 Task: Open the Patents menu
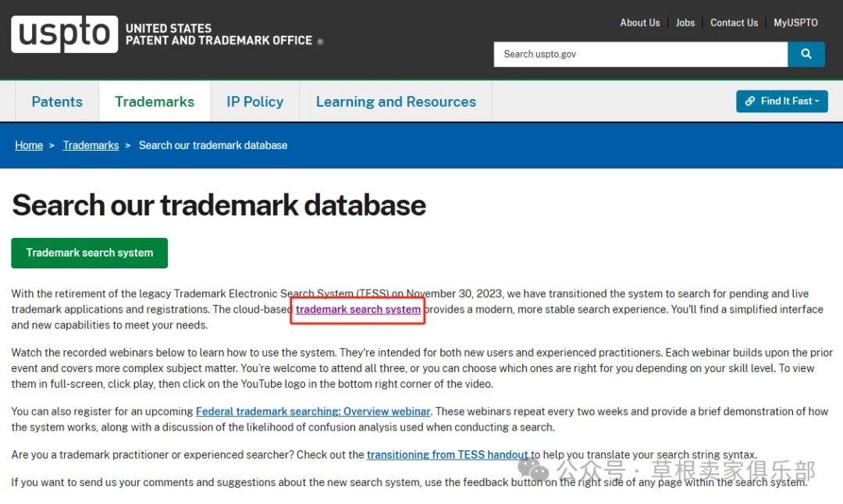57,101
